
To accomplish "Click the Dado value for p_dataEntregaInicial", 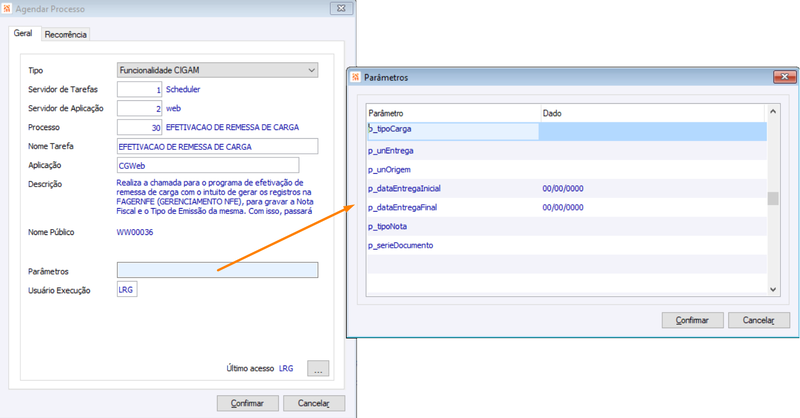I will pos(563,188).
